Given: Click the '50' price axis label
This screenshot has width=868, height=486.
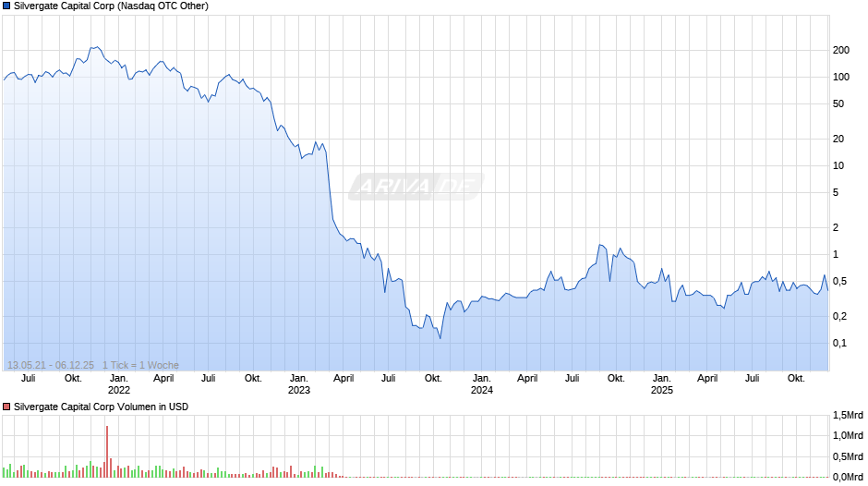Looking at the screenshot, I should [x=838, y=103].
